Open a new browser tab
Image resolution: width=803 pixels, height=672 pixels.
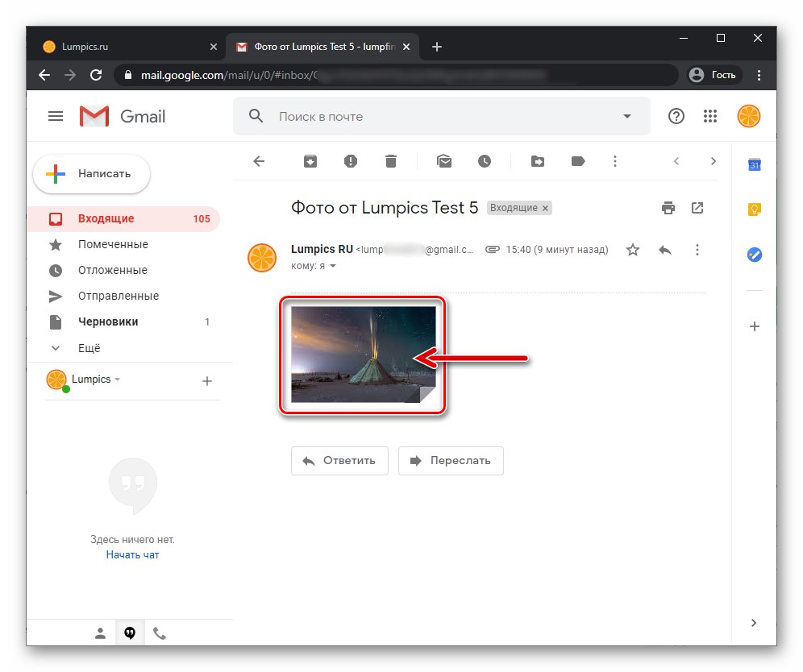437,47
